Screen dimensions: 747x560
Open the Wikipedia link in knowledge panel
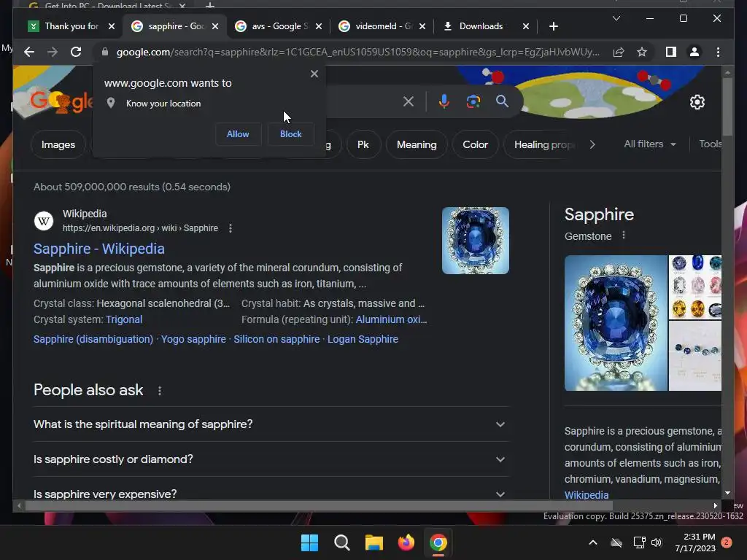[587, 495]
